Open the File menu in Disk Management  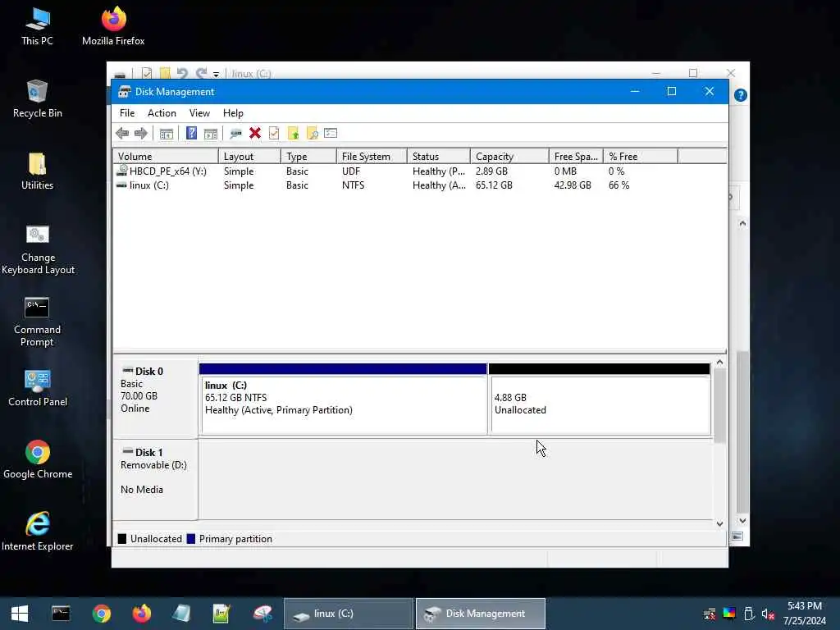127,113
